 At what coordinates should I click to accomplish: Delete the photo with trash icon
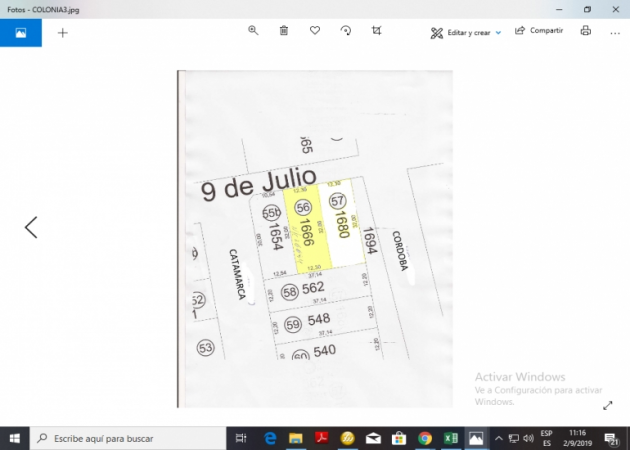(x=284, y=31)
